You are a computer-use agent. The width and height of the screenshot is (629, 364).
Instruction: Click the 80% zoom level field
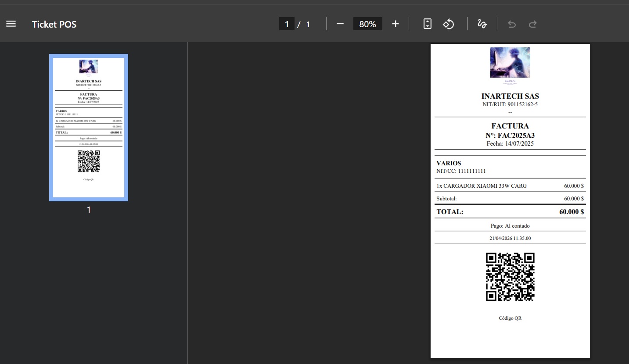(x=367, y=24)
